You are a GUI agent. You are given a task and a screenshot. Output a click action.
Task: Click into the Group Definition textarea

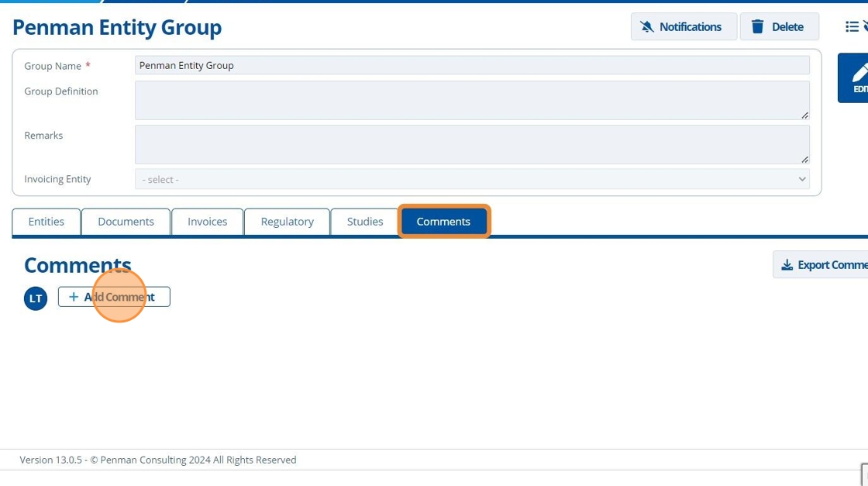472,100
